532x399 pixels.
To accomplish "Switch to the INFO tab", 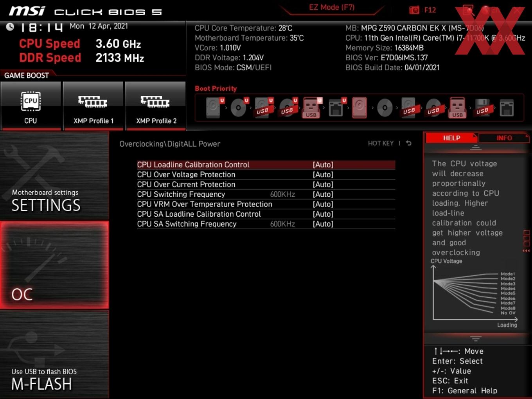I will coord(504,138).
